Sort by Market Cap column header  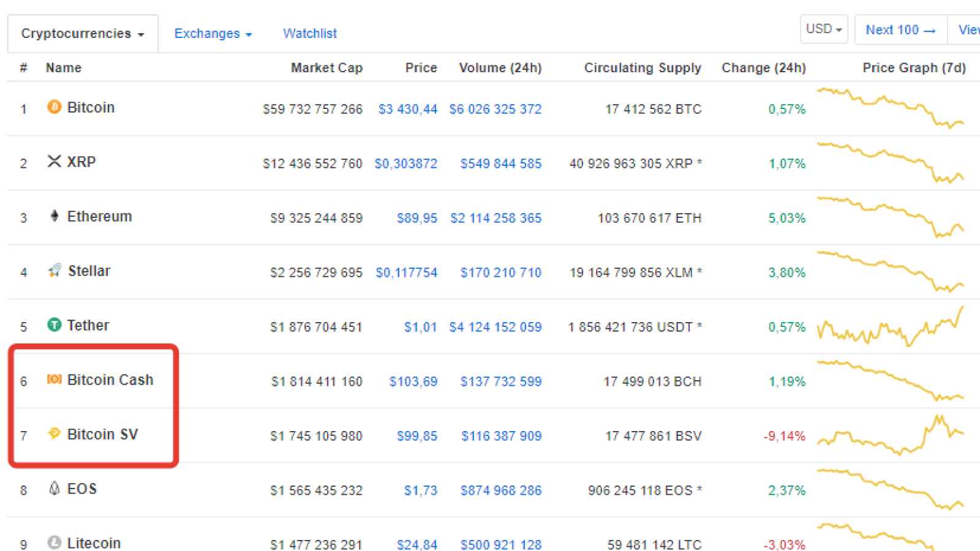326,68
